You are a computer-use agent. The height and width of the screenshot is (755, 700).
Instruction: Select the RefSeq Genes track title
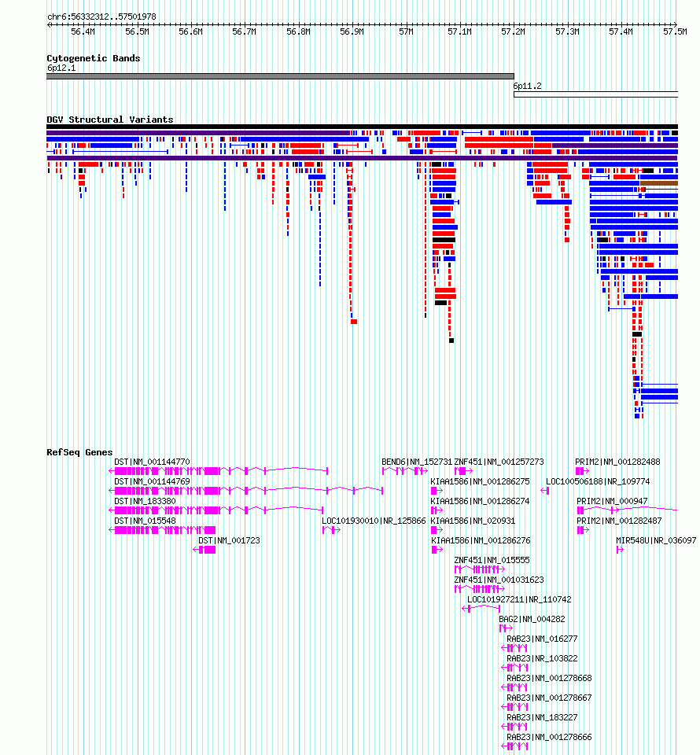click(x=79, y=452)
